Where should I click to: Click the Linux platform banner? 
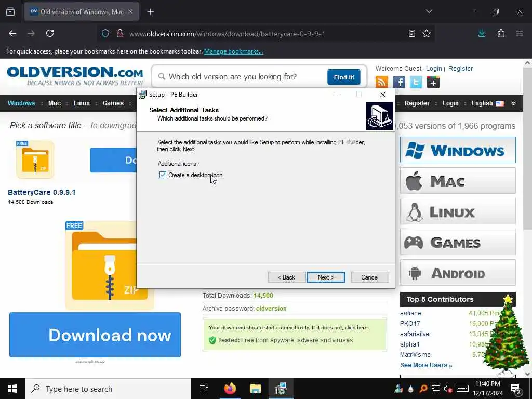tap(458, 212)
